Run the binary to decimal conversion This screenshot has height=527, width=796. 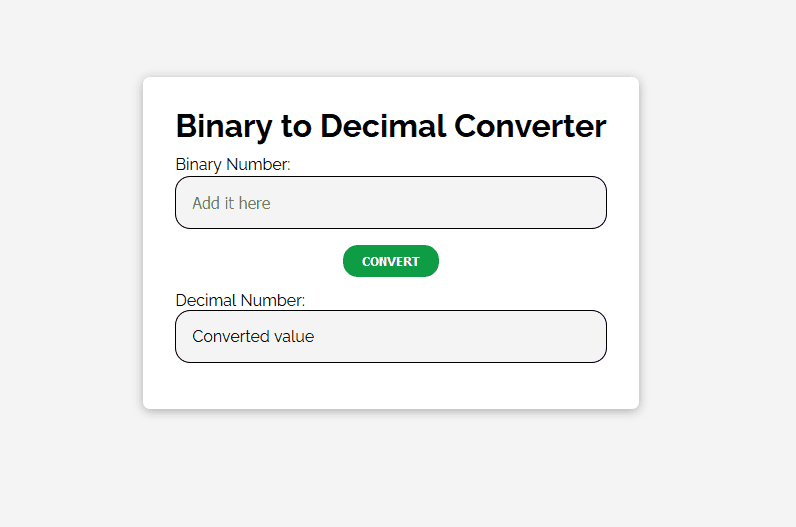pyautogui.click(x=390, y=261)
